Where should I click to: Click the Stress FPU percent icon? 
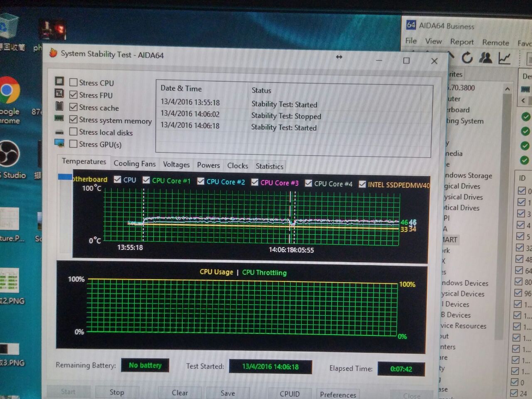[59, 93]
